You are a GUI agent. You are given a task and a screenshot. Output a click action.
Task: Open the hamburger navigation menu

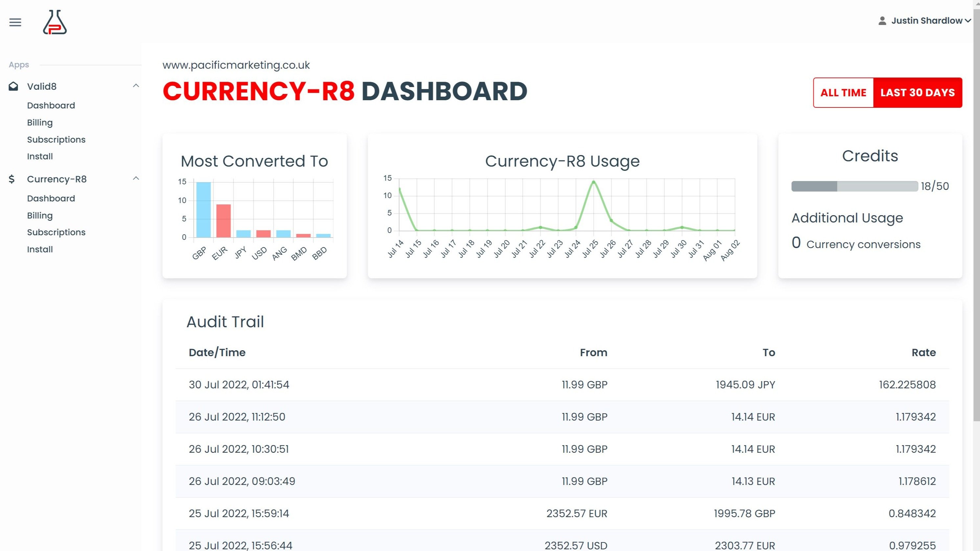pyautogui.click(x=15, y=22)
